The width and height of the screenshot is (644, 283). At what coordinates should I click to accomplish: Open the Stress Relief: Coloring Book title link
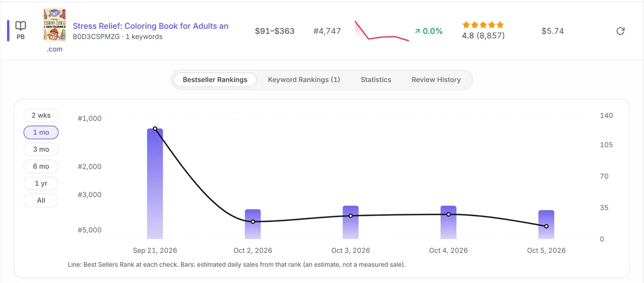[x=151, y=26]
